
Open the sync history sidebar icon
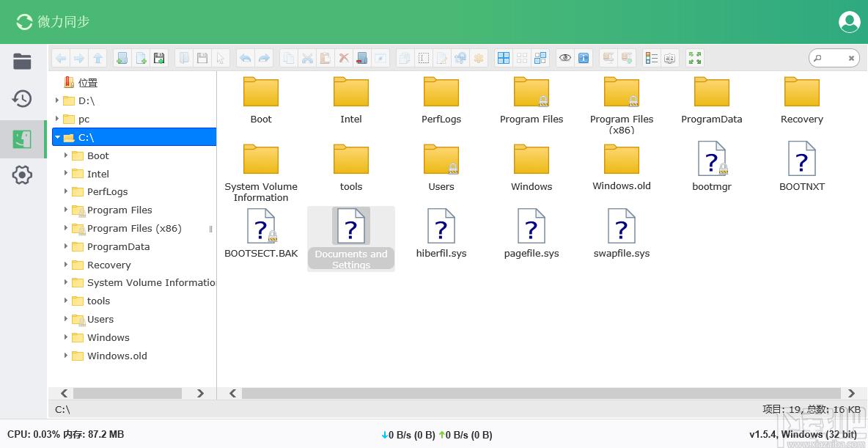(22, 99)
